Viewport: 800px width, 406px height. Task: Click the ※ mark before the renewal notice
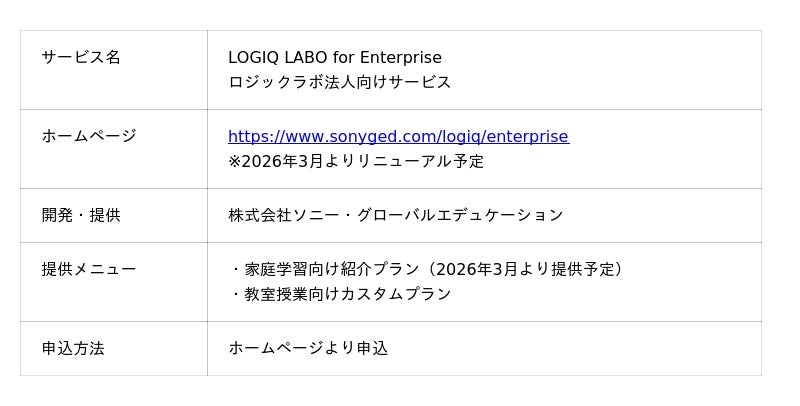pos(235,161)
